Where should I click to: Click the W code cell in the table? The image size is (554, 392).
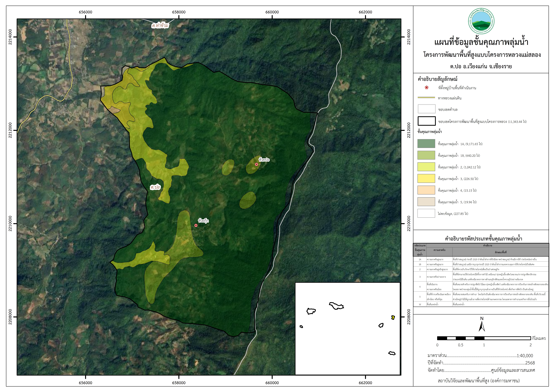click(x=420, y=304)
